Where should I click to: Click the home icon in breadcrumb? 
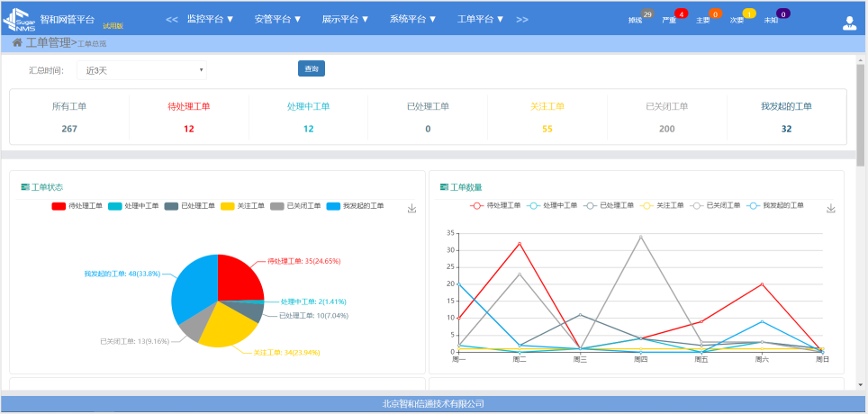[17, 42]
